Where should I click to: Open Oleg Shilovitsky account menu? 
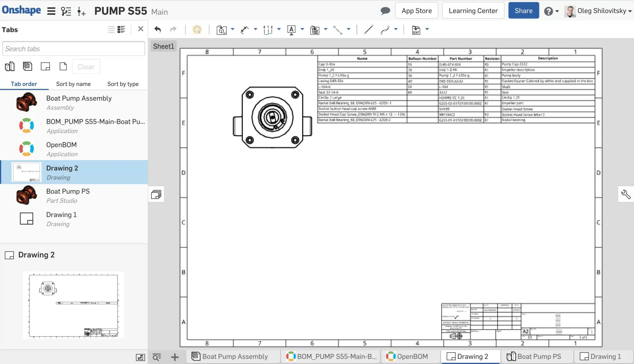click(599, 11)
